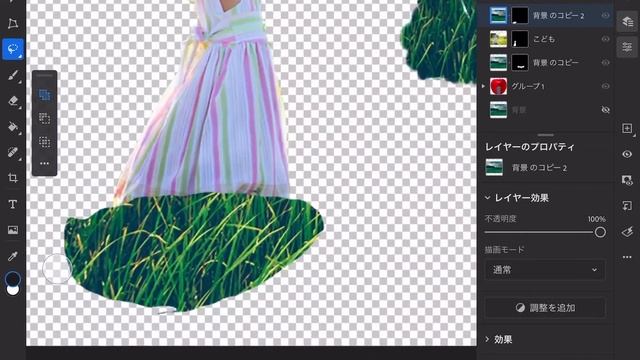This screenshot has height=360, width=640.
Task: Choose subtract from selection mode
Action: pyautogui.click(x=44, y=118)
